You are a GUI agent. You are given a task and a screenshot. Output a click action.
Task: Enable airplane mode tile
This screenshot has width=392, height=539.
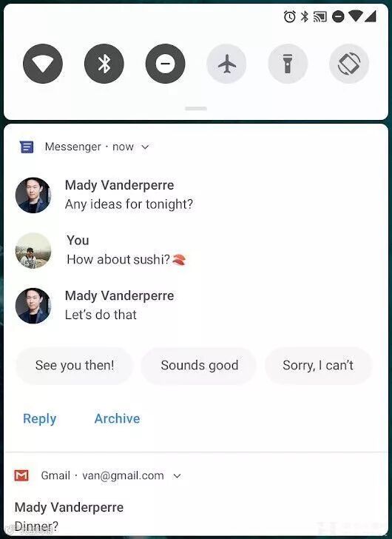226,64
